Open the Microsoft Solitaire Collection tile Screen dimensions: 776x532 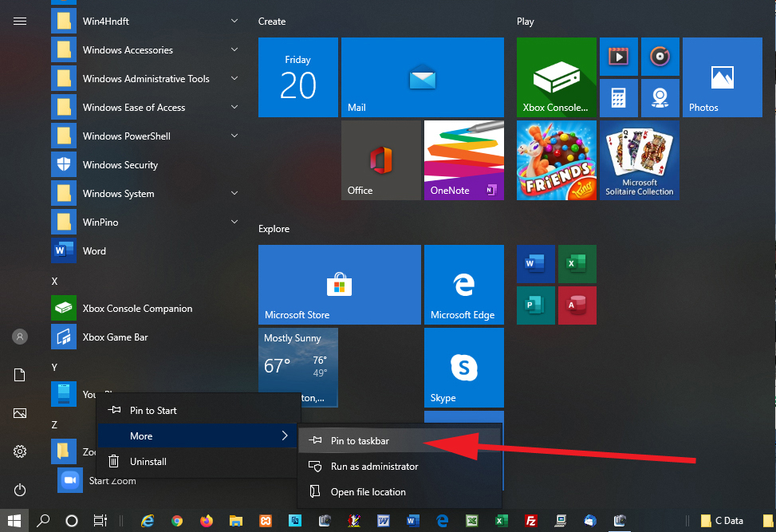pos(640,160)
